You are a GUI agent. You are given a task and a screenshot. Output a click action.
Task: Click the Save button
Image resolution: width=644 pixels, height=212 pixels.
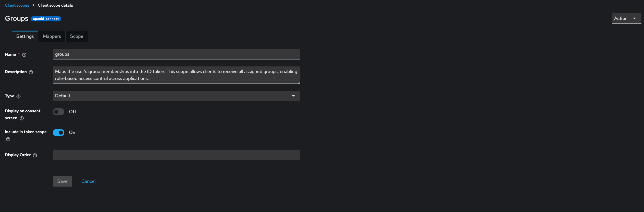(x=62, y=181)
